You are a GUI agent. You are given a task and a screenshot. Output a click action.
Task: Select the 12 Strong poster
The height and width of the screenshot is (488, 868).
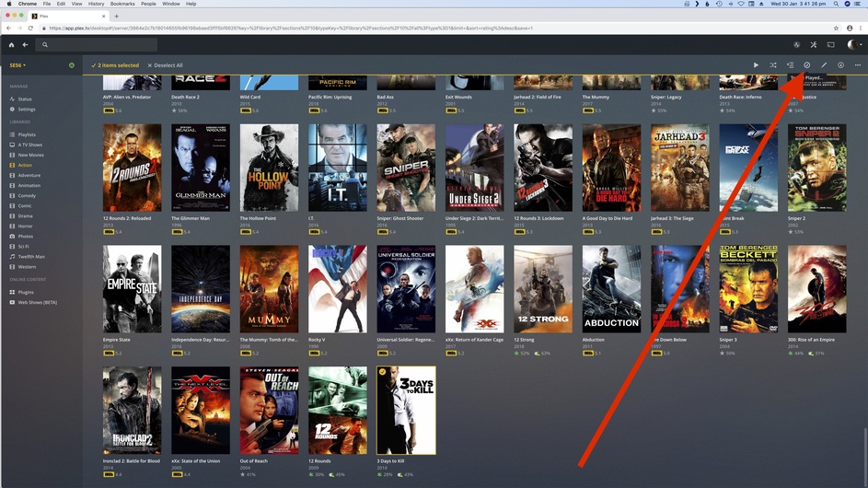tap(543, 289)
